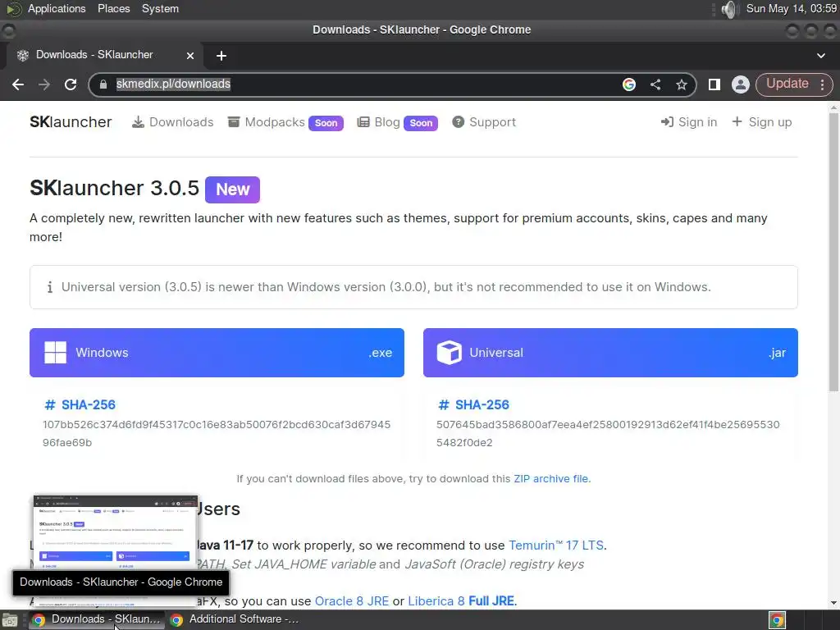The image size is (840, 630).
Task: Click the padlock site info icon
Action: coord(103,84)
